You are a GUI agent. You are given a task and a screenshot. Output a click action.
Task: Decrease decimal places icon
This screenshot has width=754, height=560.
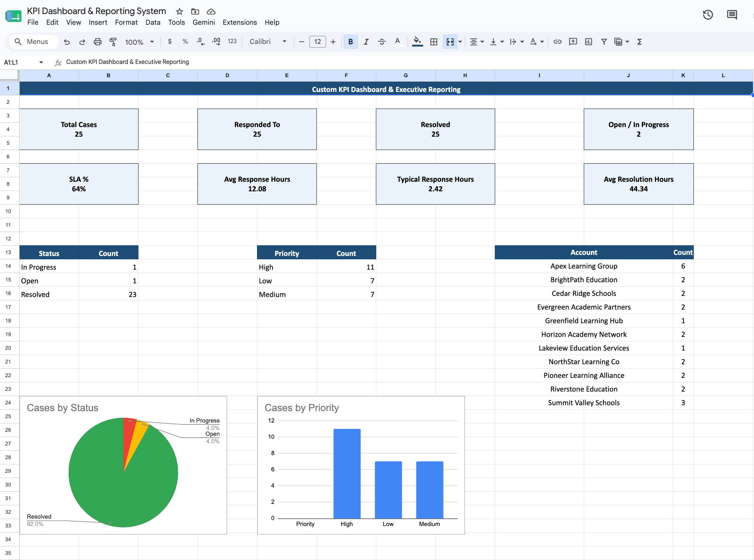click(201, 42)
